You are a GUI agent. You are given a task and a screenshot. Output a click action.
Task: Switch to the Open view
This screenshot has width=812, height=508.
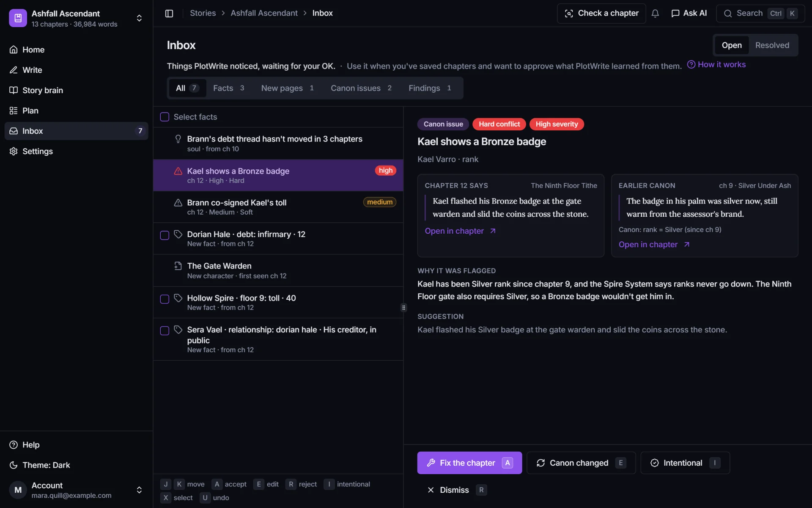point(731,45)
